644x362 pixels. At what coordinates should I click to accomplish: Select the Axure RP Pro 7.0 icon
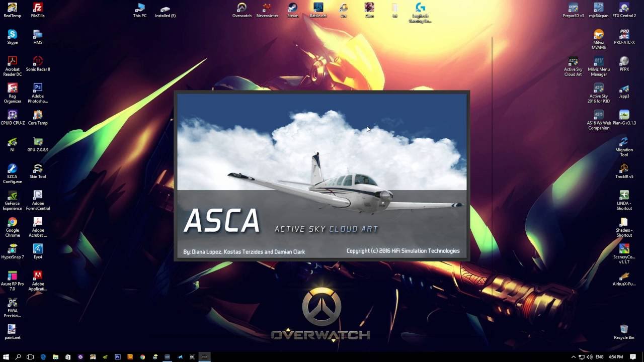[x=12, y=281]
